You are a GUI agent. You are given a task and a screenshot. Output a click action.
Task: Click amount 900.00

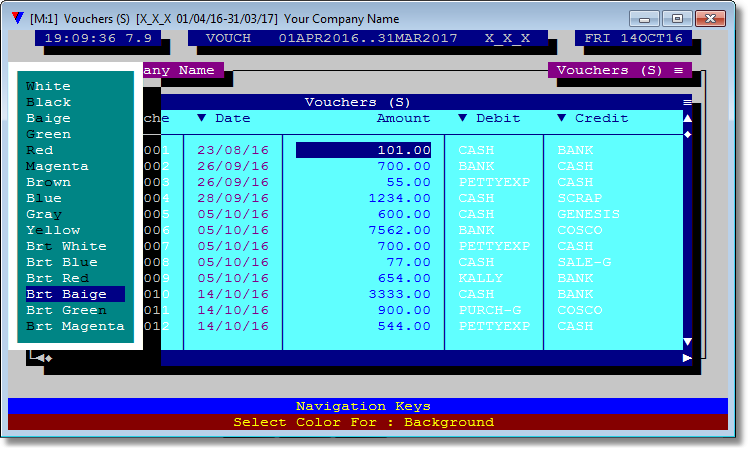pos(404,310)
